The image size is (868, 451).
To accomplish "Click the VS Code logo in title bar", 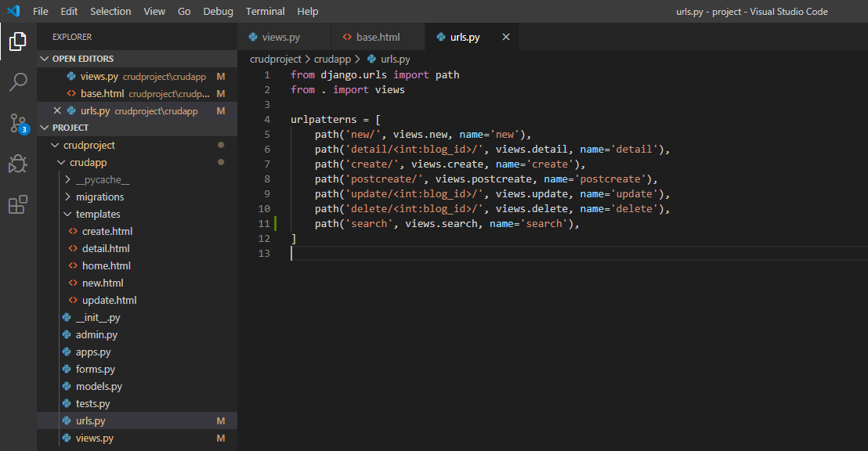I will pyautogui.click(x=13, y=11).
